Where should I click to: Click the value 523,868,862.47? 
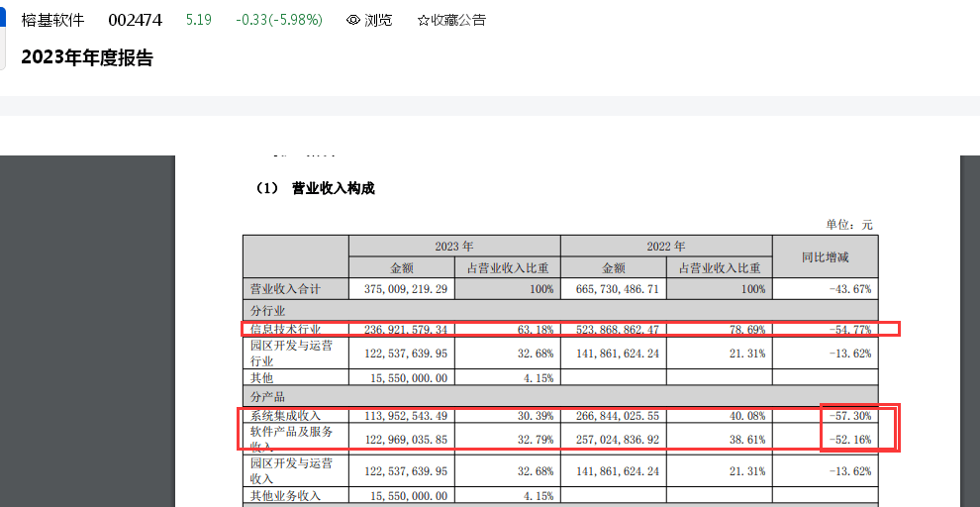click(618, 329)
